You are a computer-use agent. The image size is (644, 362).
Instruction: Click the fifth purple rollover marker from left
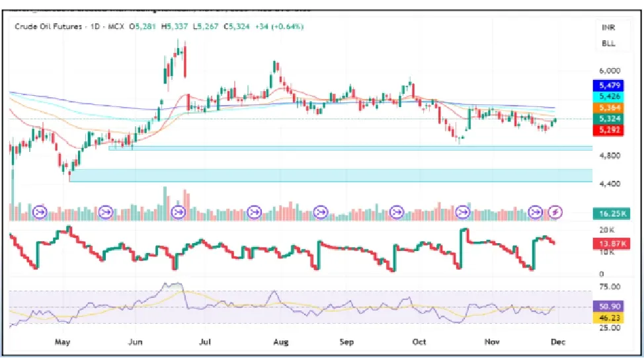click(321, 212)
